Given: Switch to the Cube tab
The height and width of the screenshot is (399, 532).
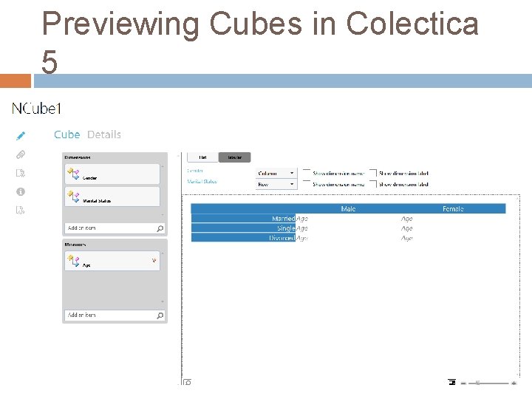Looking at the screenshot, I should tap(67, 134).
